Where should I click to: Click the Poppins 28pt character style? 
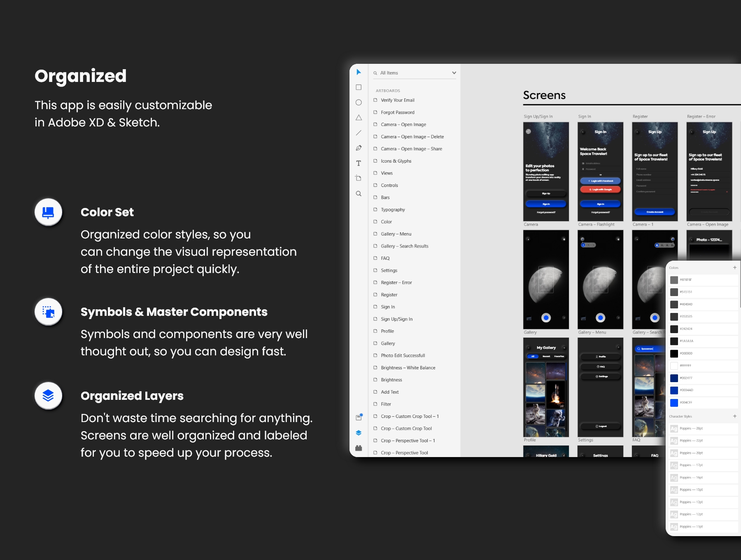[x=691, y=429]
